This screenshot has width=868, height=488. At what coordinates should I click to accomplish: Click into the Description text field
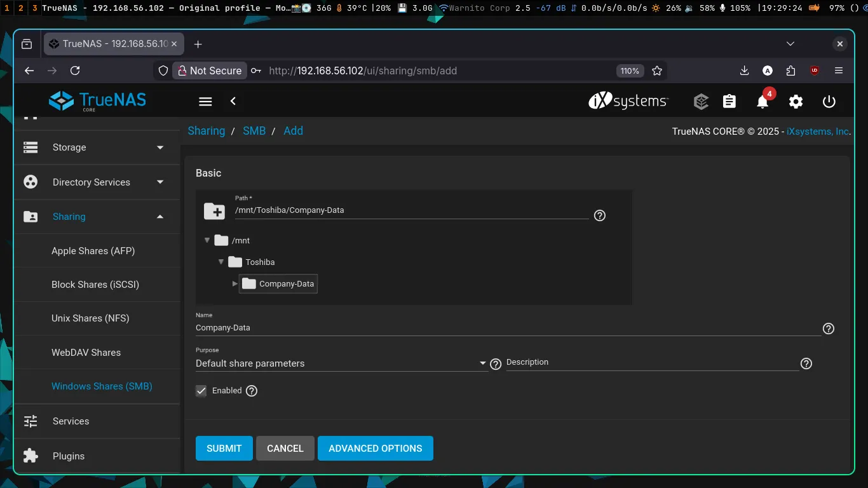(x=651, y=363)
